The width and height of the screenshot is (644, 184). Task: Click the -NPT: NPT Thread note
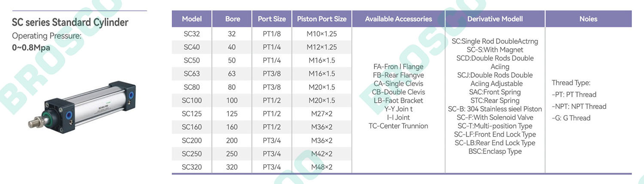579,106
